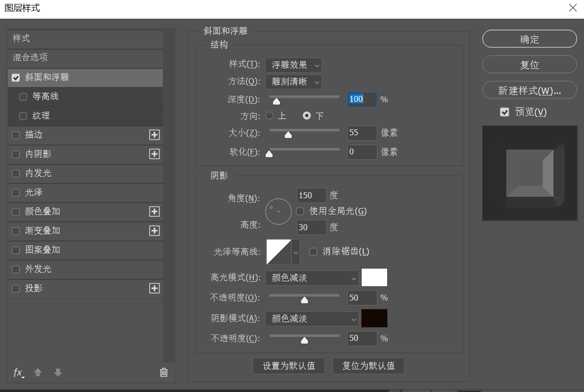The width and height of the screenshot is (584, 392).
Task: Open the 高光模式(H) blend mode dropdown
Action: (312, 278)
